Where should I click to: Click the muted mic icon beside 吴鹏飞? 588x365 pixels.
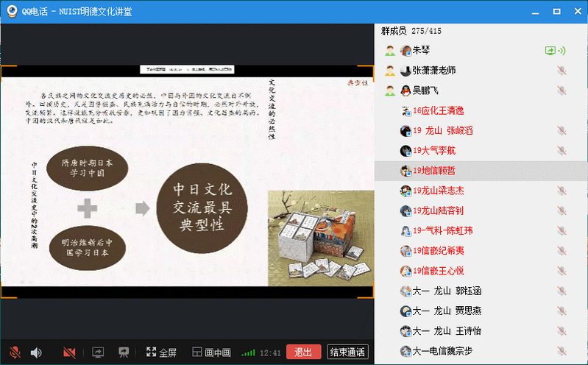[562, 91]
